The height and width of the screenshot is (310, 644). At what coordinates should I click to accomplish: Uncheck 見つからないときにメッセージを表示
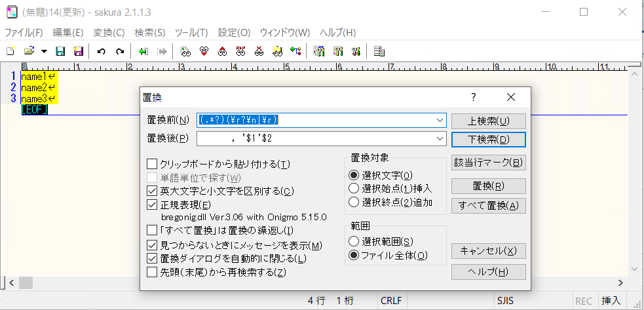tap(152, 246)
